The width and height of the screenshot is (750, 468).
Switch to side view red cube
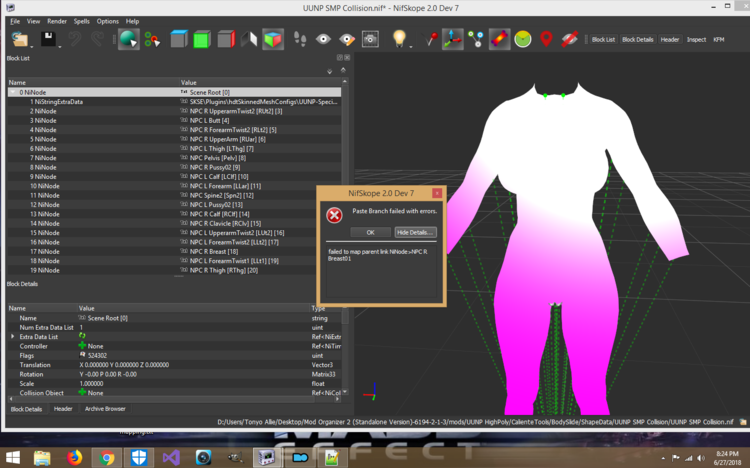[x=226, y=39]
